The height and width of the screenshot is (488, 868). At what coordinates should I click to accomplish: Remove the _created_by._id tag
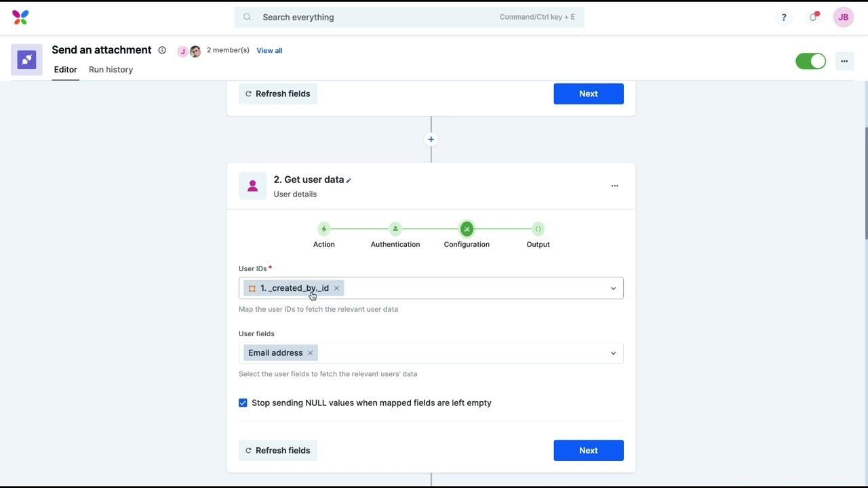tap(336, 288)
